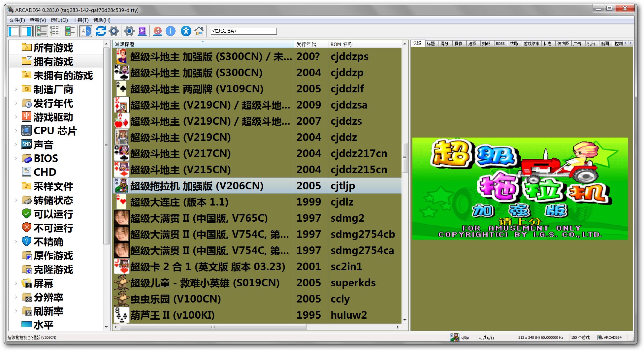The image size is (644, 351).
Task: Open the 选项(O) menu
Action: point(59,20)
